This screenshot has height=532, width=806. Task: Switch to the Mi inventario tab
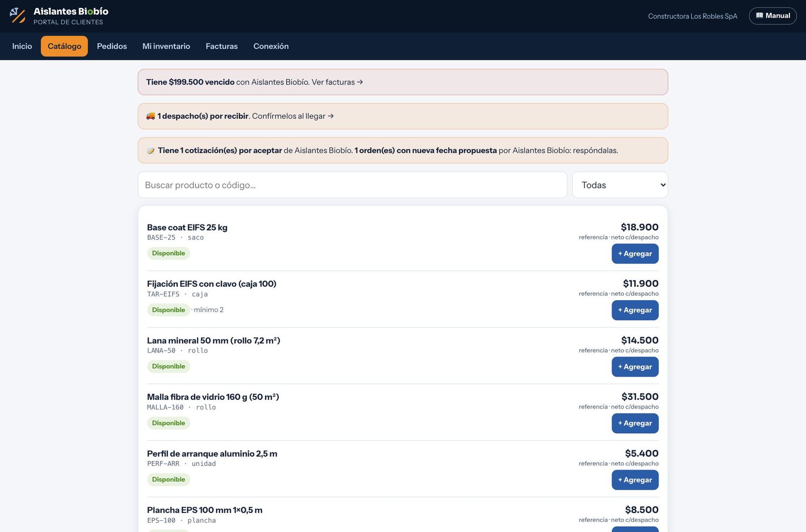(166, 46)
